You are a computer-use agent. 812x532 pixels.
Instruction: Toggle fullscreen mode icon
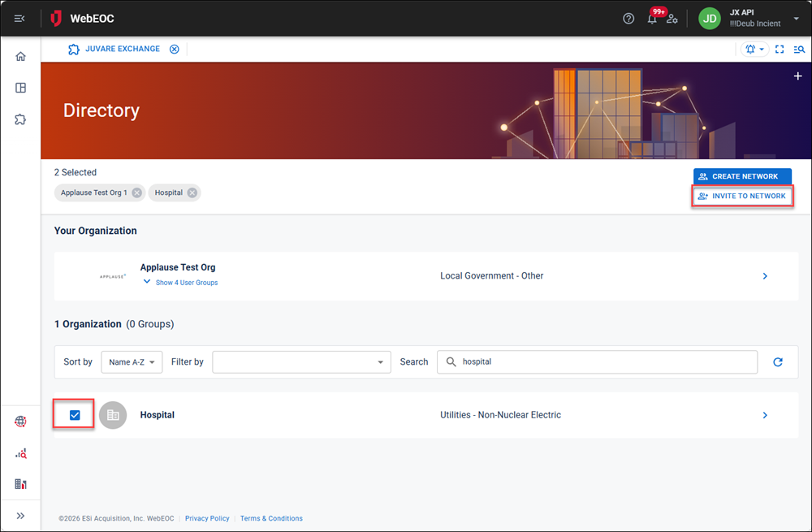[x=780, y=50]
